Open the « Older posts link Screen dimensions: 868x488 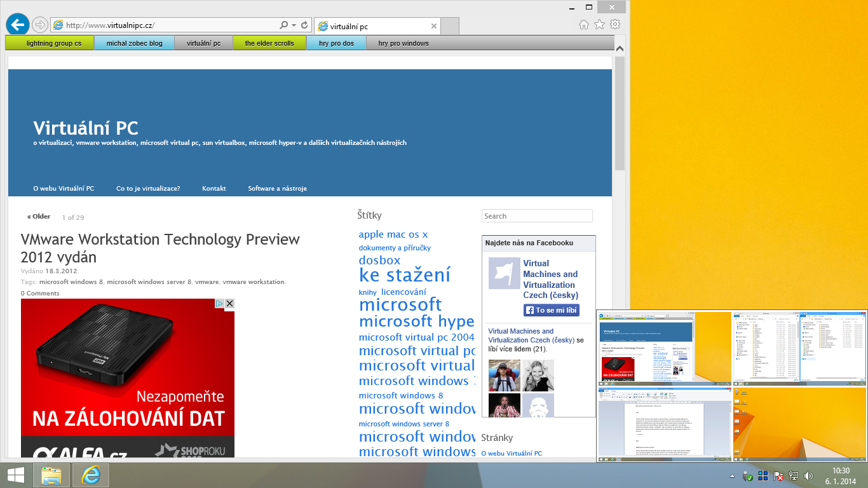coord(37,216)
